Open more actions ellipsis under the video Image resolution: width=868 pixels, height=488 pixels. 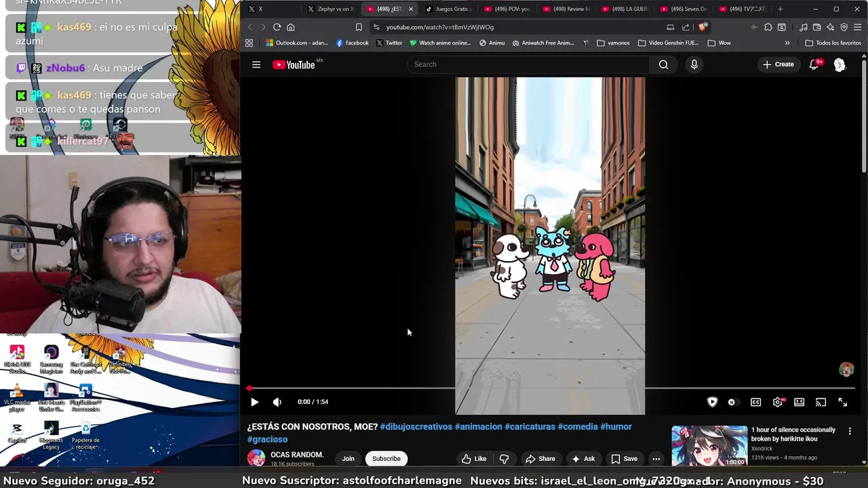[656, 459]
